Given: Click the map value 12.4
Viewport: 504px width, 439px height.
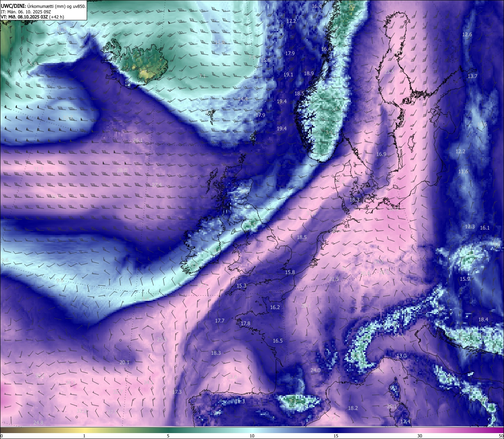Looking at the screenshot, I should coord(405,421).
